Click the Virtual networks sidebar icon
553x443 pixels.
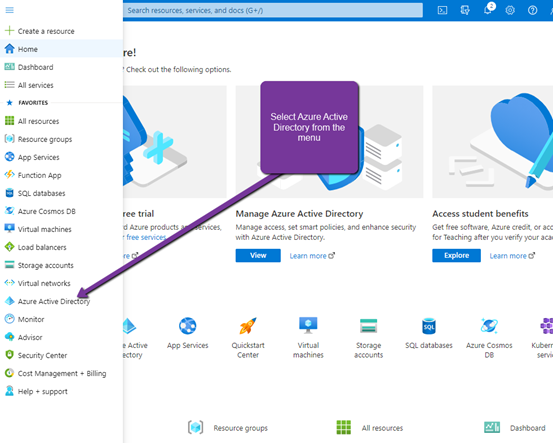10,283
